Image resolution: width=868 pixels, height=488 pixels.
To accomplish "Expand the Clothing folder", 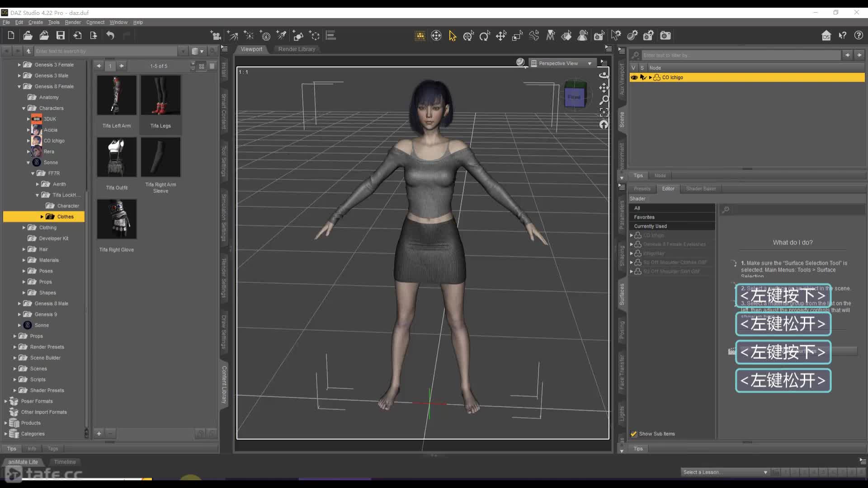I will (24, 228).
